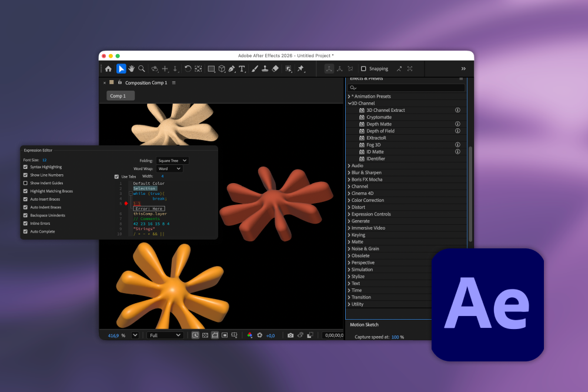Select the Selection arrow tool
The image size is (588, 392).
[x=121, y=69]
